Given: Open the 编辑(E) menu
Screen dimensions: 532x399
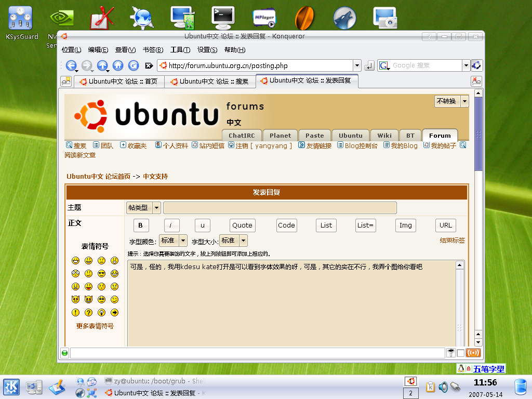Looking at the screenshot, I should [x=98, y=50].
